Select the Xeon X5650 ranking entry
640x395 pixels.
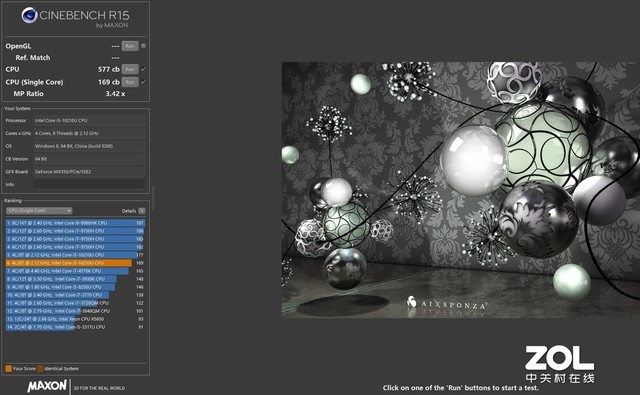(75, 319)
